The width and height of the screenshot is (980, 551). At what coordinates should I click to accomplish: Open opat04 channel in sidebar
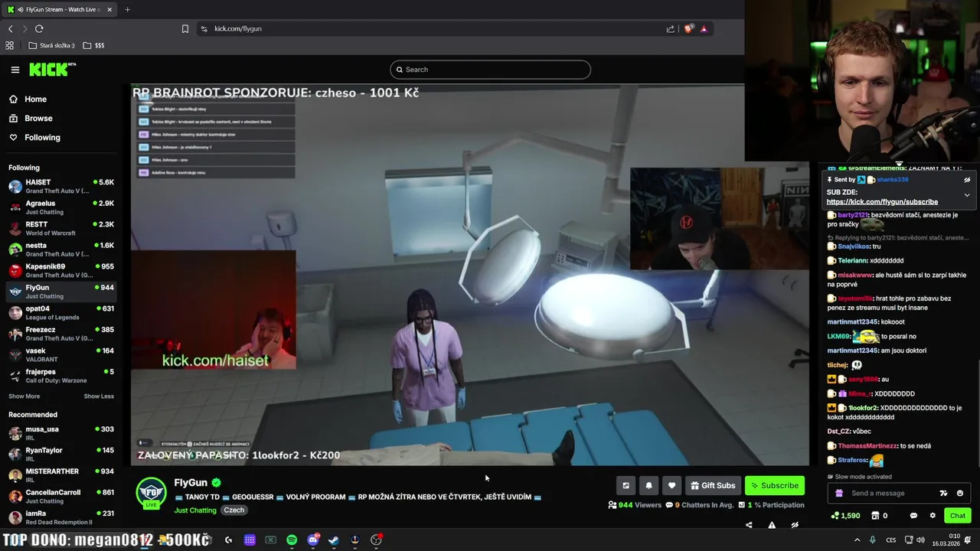[x=61, y=313]
